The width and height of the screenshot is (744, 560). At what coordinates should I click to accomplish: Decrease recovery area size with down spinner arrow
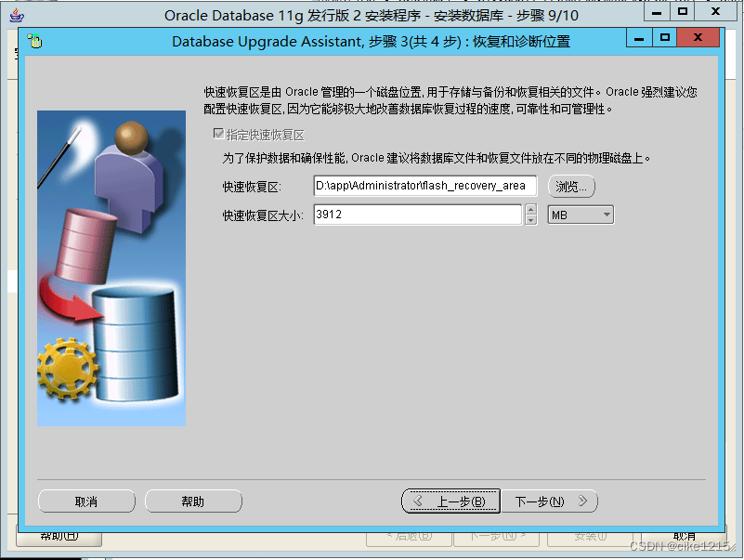tap(531, 220)
